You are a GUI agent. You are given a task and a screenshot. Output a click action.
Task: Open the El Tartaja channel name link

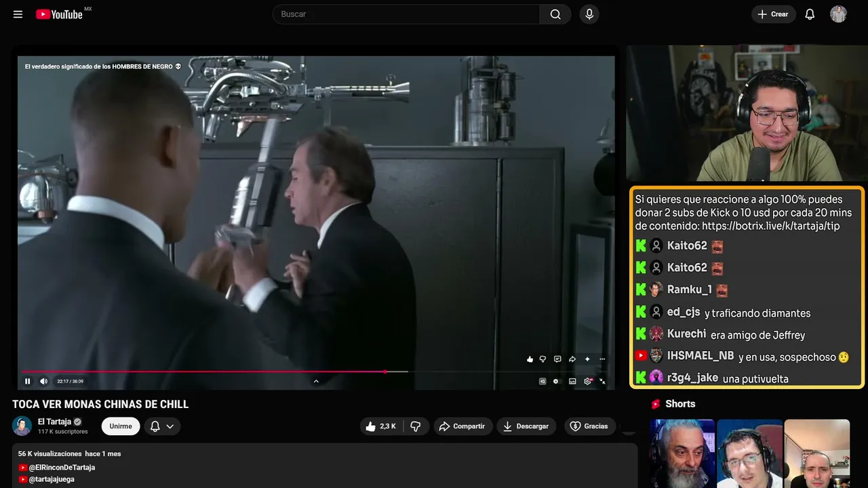(x=54, y=422)
